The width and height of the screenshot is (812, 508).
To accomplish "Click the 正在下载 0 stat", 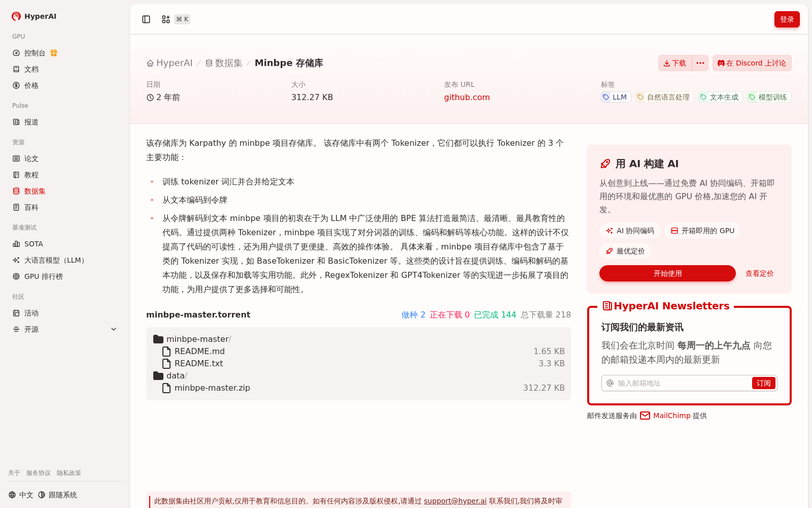I will pyautogui.click(x=450, y=314).
